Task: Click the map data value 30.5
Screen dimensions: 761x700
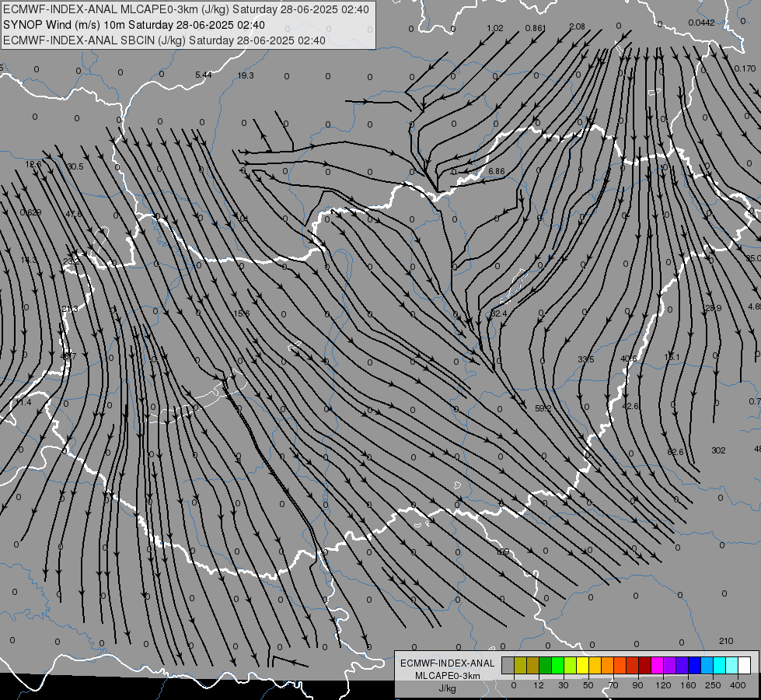Action: [x=75, y=166]
